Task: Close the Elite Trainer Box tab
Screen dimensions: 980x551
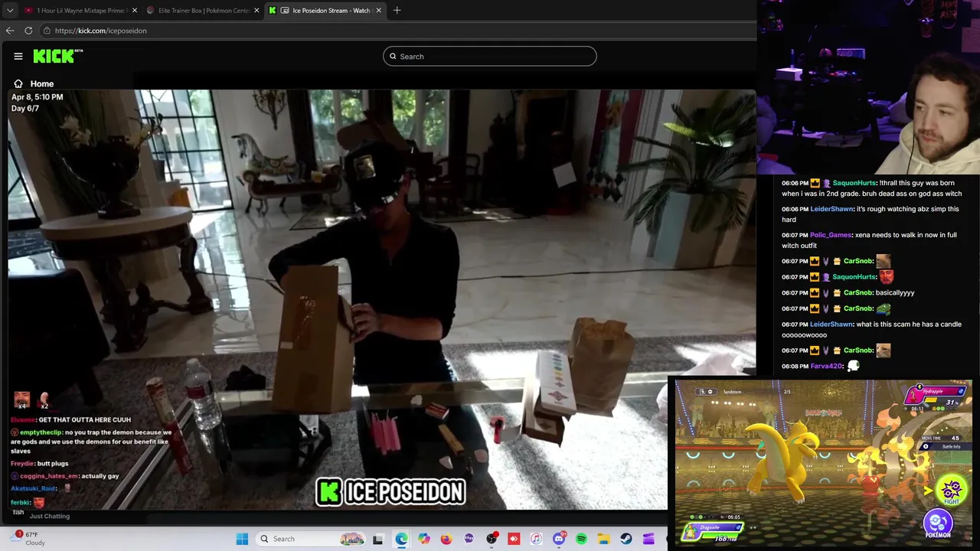Action: [256, 10]
